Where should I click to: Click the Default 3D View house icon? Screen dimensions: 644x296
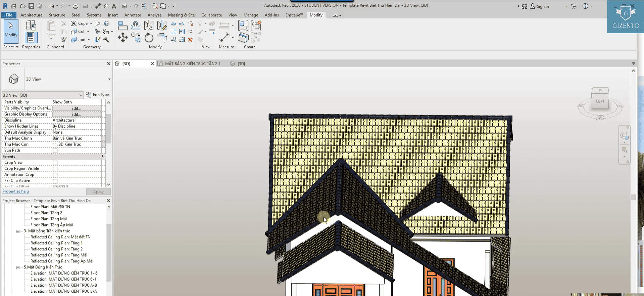click(x=125, y=6)
